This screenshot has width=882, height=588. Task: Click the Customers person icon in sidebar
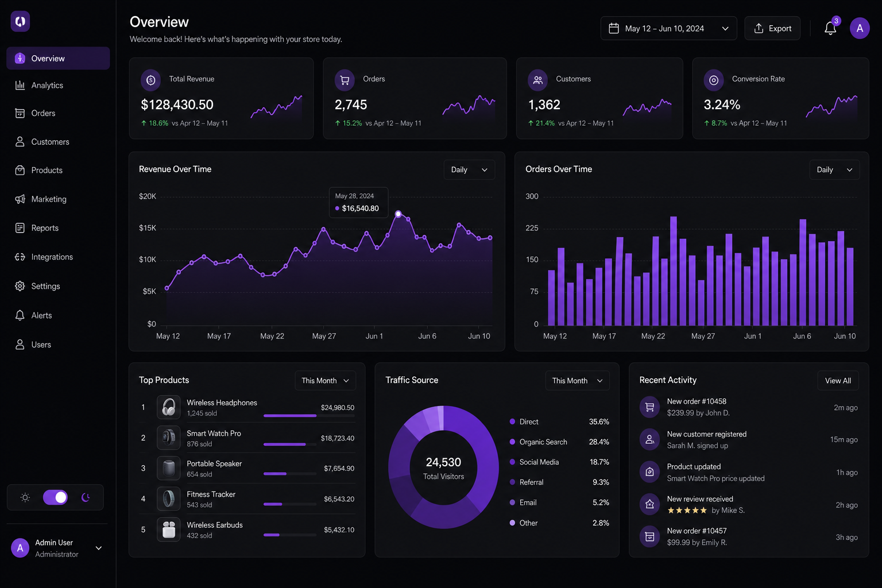tap(20, 142)
